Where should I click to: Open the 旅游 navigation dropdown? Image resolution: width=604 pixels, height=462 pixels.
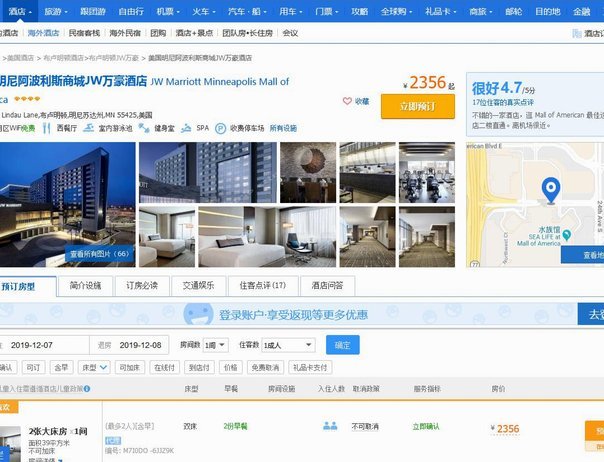pyautogui.click(x=55, y=12)
